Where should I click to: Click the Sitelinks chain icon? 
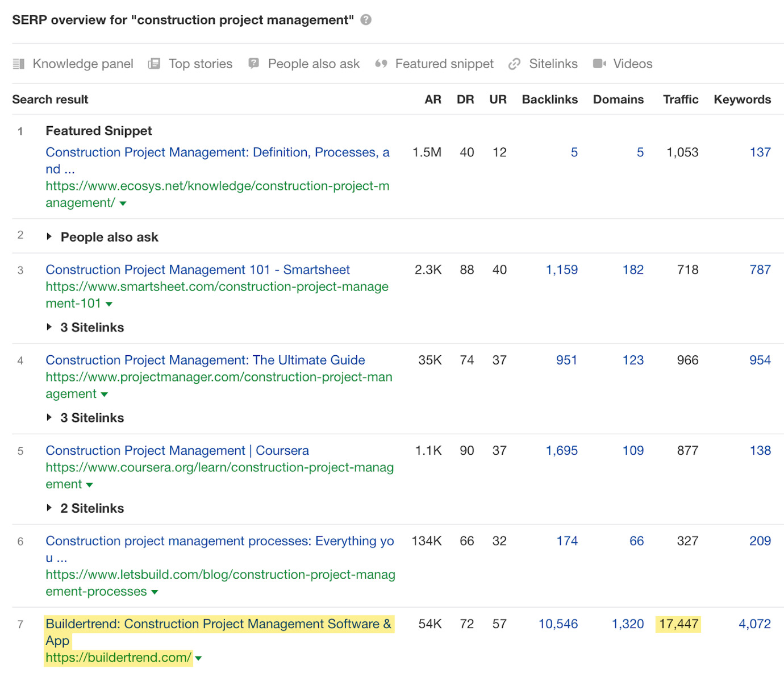(515, 64)
